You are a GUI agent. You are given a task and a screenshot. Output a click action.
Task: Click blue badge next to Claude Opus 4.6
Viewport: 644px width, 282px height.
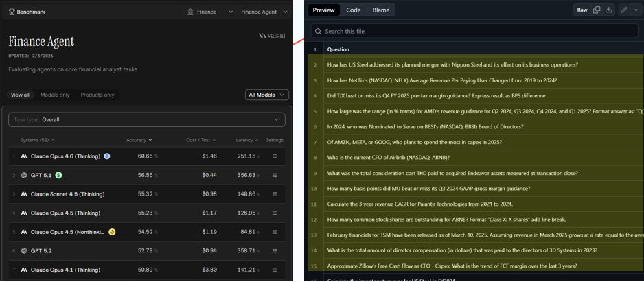pyautogui.click(x=107, y=156)
